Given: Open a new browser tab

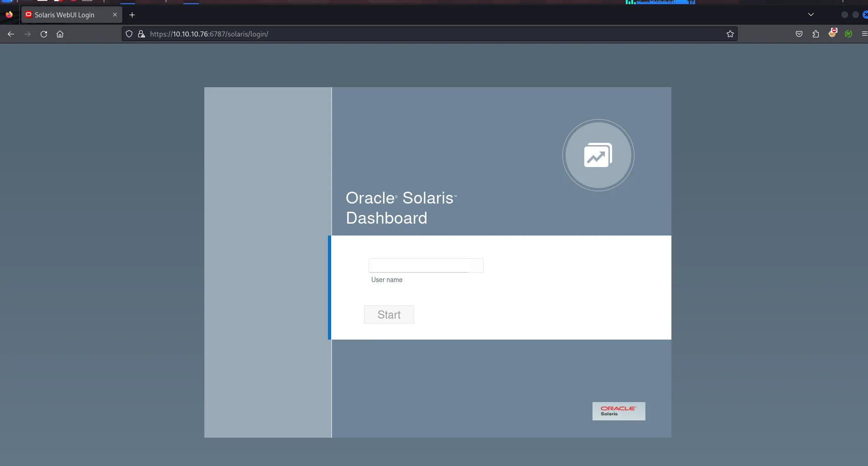Looking at the screenshot, I should (132, 15).
